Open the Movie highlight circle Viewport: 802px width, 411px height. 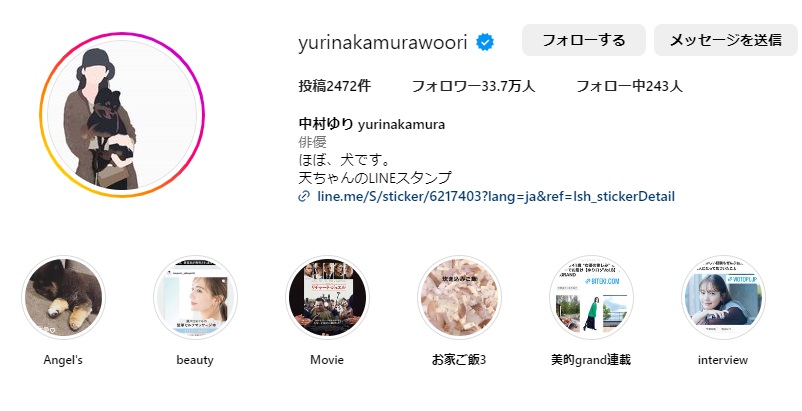pyautogui.click(x=327, y=298)
